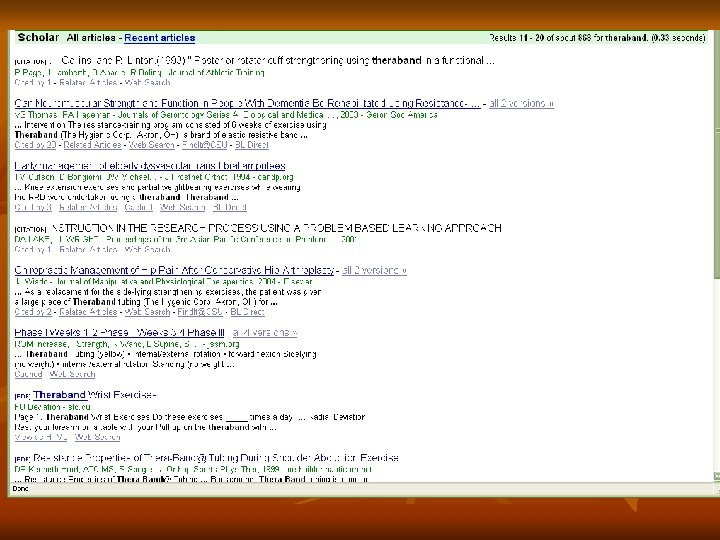
Task: Open Phase I Weeks 1-2 article title
Action: click(119, 333)
